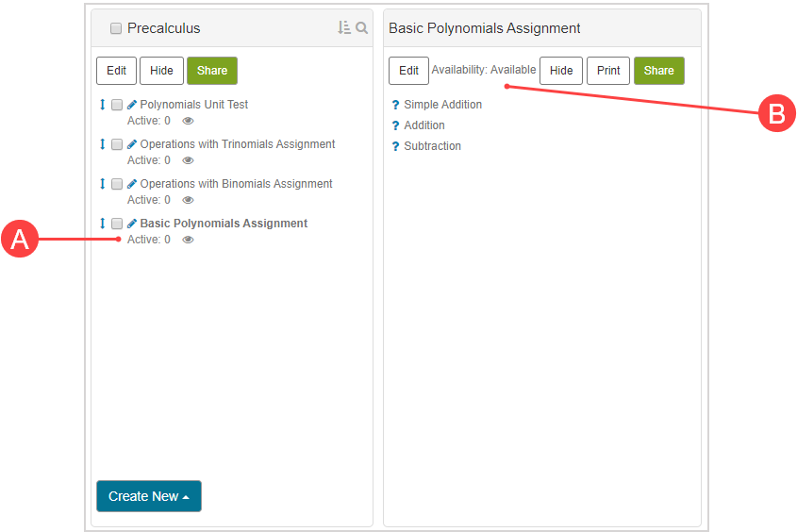Select checkbox for Operations with Trinomials Assignment

pyautogui.click(x=117, y=144)
